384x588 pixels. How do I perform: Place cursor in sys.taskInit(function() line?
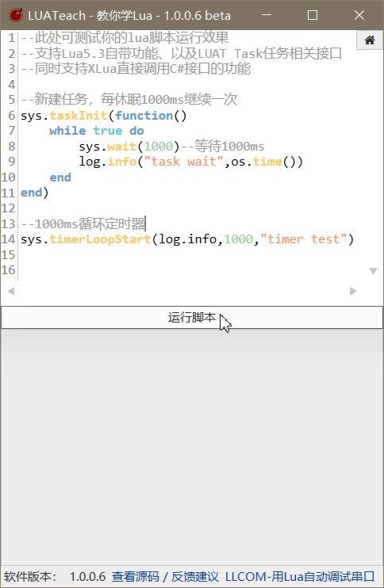pyautogui.click(x=104, y=116)
